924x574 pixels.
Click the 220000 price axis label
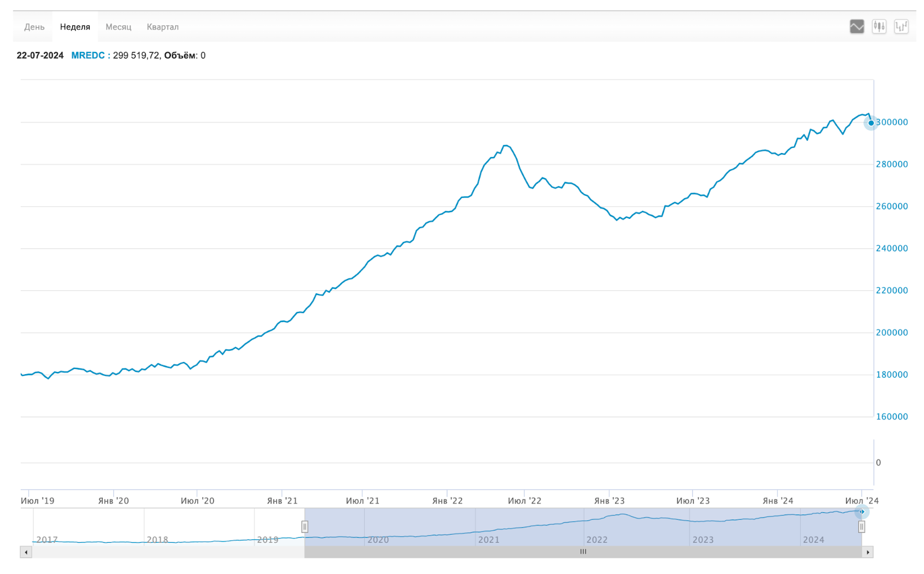coord(892,290)
